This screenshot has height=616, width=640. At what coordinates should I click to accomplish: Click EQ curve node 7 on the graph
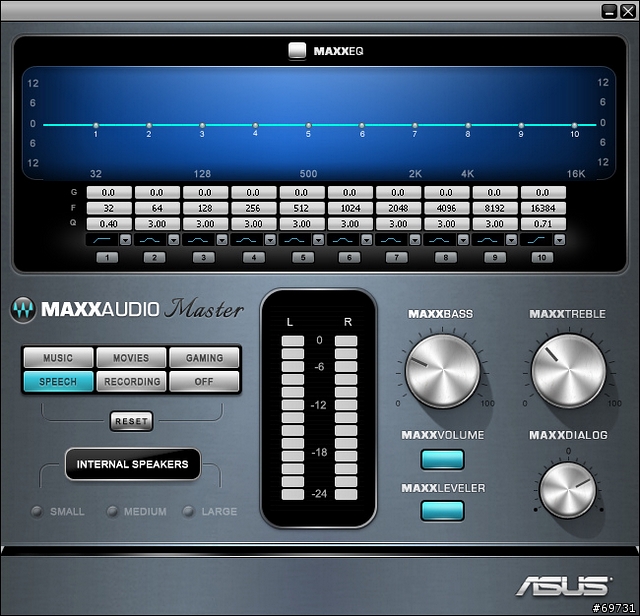click(415, 125)
